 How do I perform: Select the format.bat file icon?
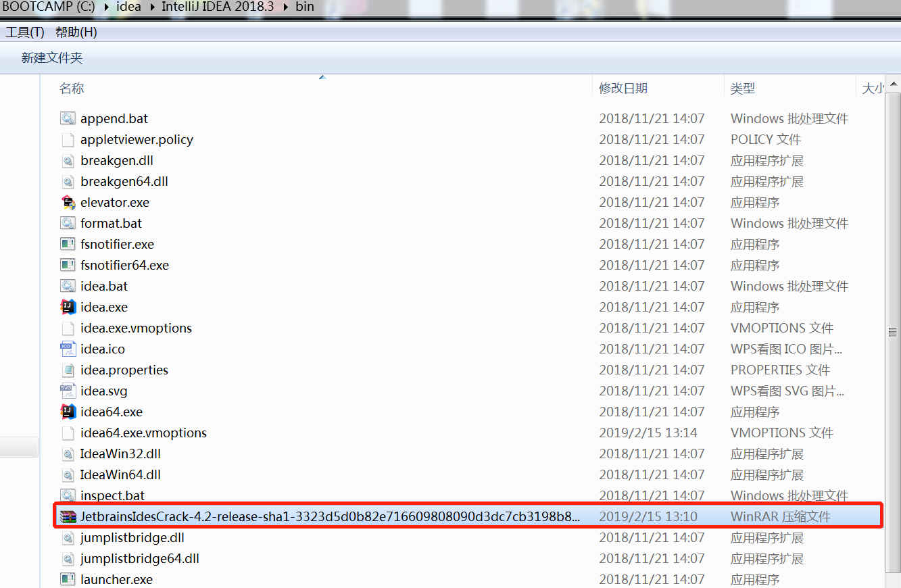click(x=68, y=223)
